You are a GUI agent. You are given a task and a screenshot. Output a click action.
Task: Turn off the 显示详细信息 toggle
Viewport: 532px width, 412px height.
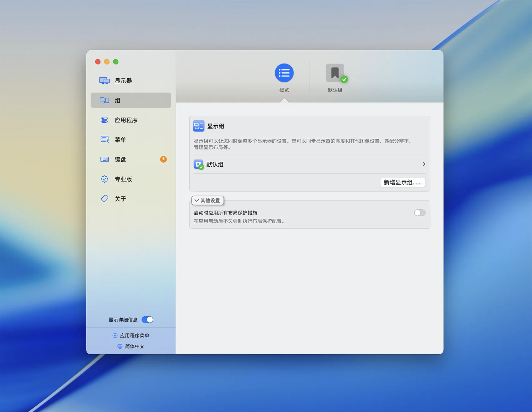pos(147,320)
